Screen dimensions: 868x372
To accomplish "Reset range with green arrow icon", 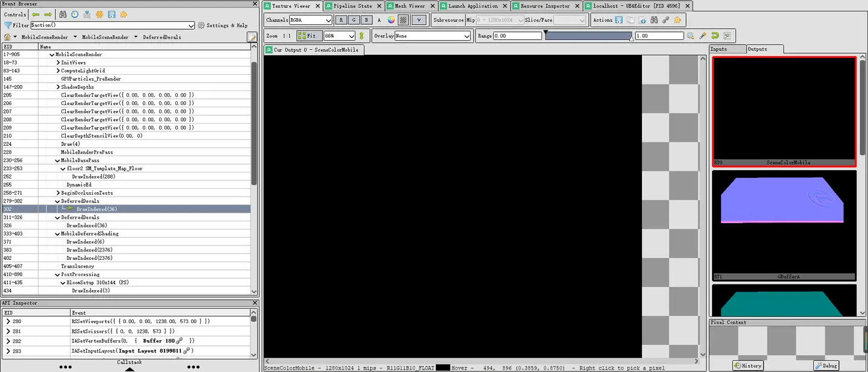I will (715, 36).
